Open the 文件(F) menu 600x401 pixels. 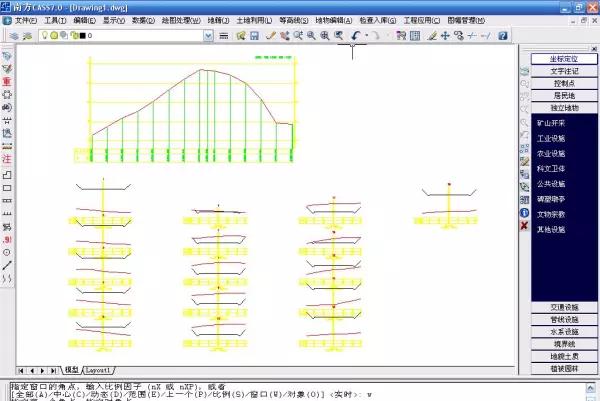[26, 21]
